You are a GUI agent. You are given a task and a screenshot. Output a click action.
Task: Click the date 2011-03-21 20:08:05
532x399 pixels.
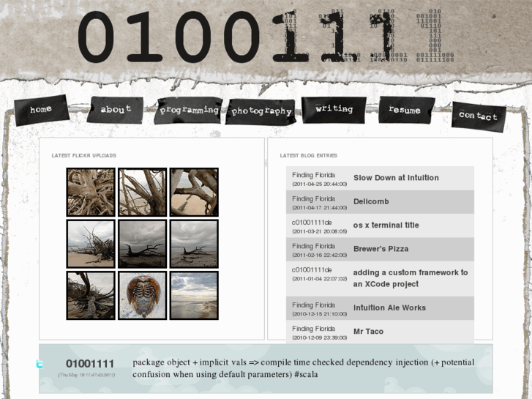320,231
